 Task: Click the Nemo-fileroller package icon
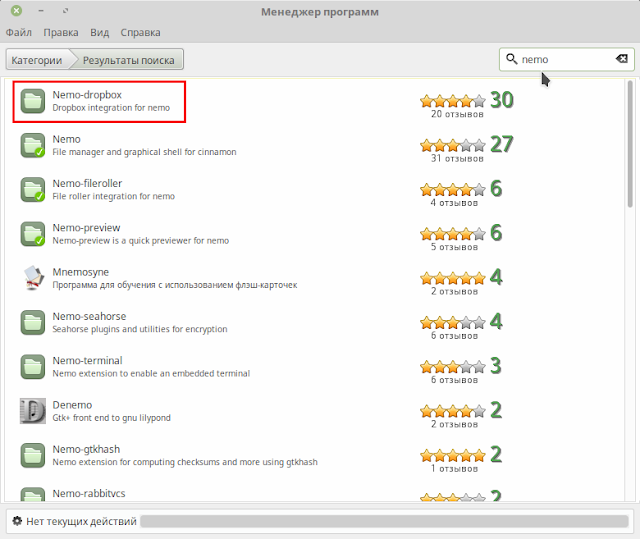coord(33,189)
